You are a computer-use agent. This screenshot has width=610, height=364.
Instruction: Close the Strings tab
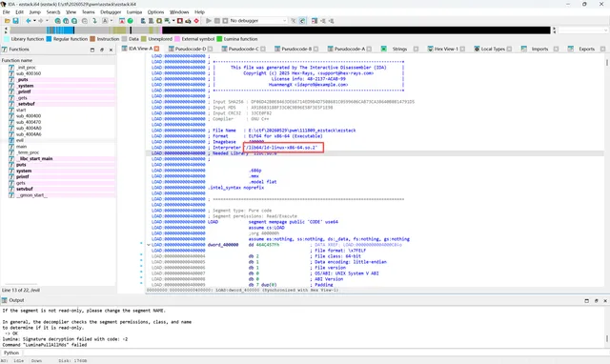[416, 49]
